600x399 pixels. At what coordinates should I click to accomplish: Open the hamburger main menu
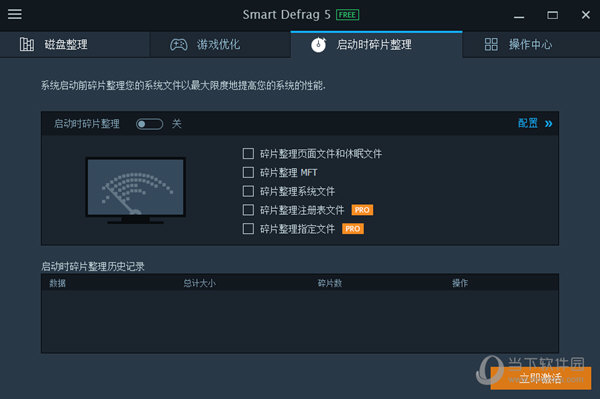[x=15, y=14]
